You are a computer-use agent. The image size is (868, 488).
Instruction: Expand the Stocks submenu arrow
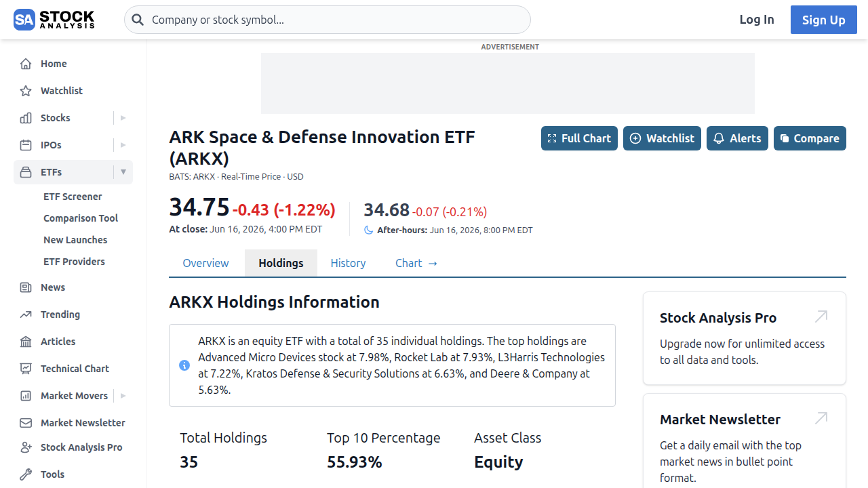pos(123,118)
